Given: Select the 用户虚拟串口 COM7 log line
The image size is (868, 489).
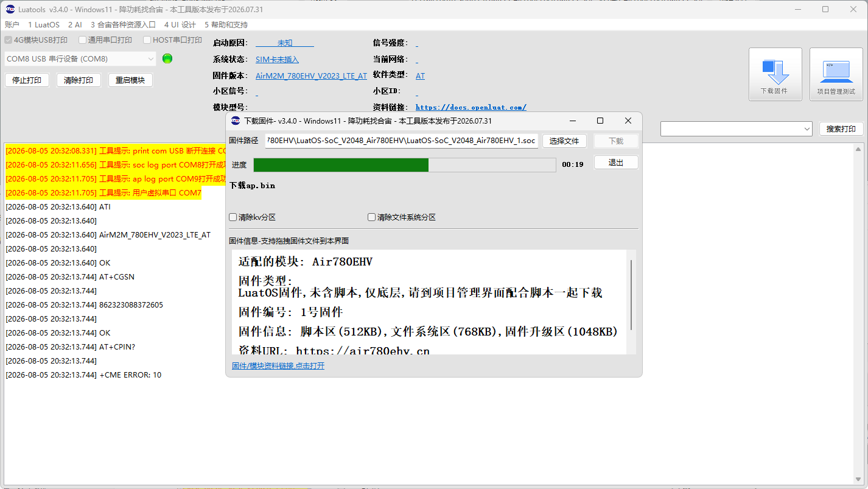Looking at the screenshot, I should (103, 193).
